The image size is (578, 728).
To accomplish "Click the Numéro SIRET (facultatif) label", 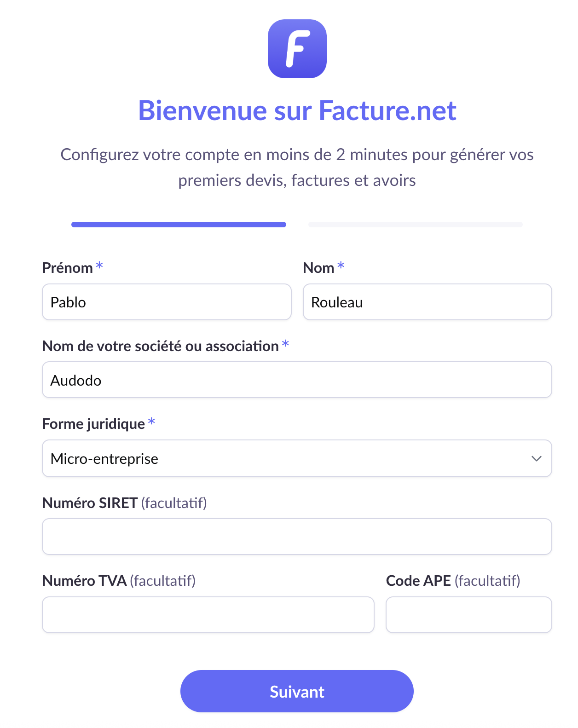I will point(125,503).
